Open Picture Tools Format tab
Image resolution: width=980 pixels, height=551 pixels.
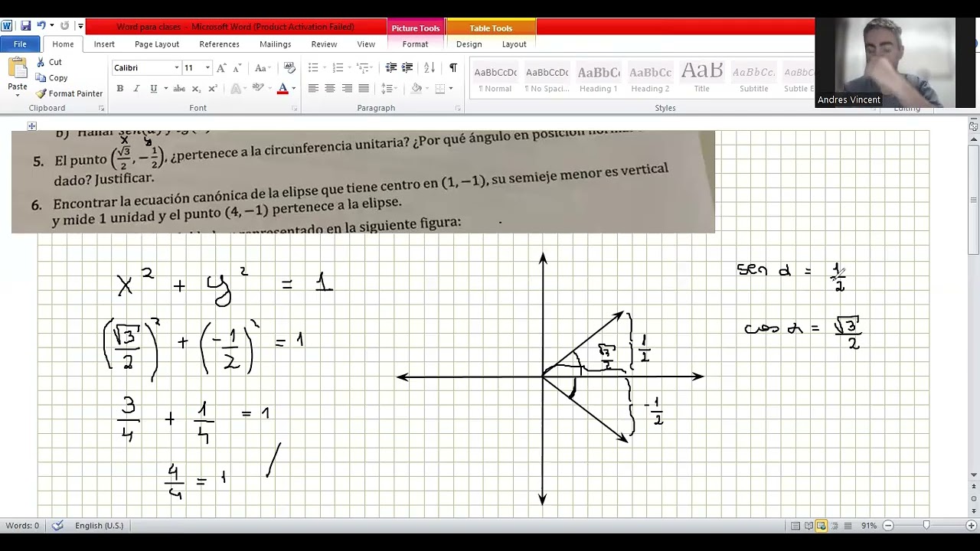point(415,44)
